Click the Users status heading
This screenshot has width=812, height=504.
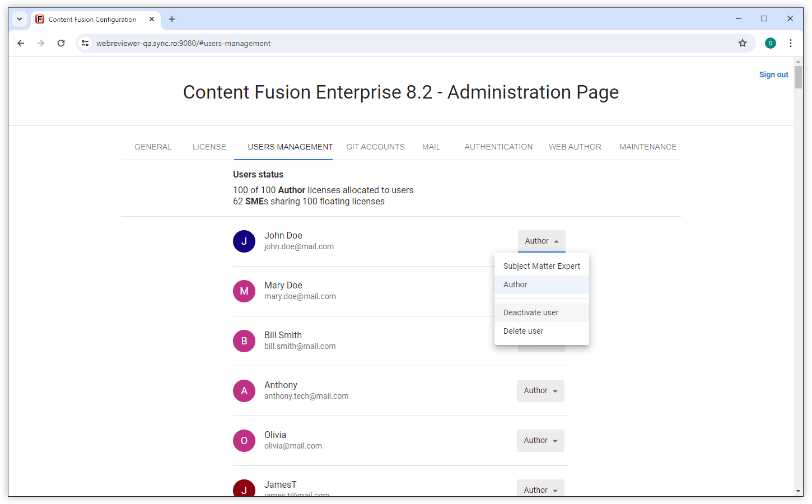[x=258, y=175]
